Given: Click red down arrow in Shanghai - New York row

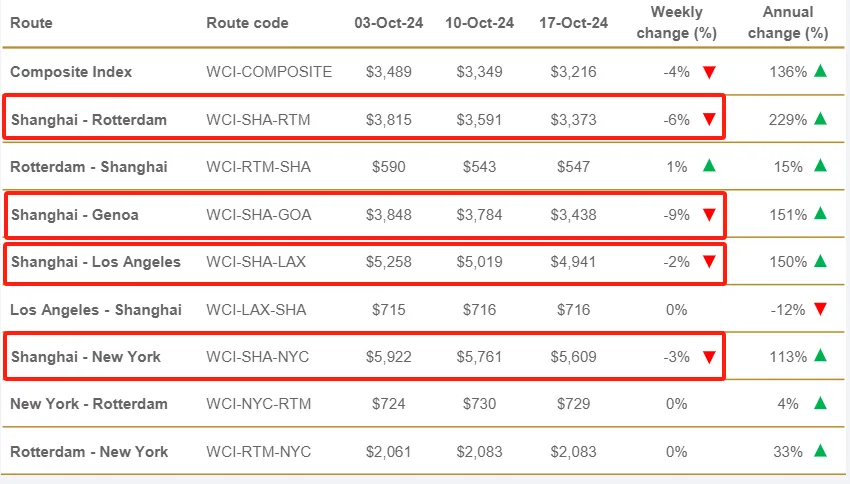Looking at the screenshot, I should click(709, 357).
